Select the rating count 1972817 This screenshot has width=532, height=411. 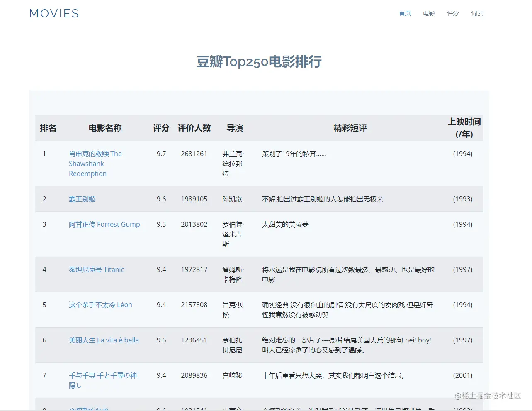point(194,269)
